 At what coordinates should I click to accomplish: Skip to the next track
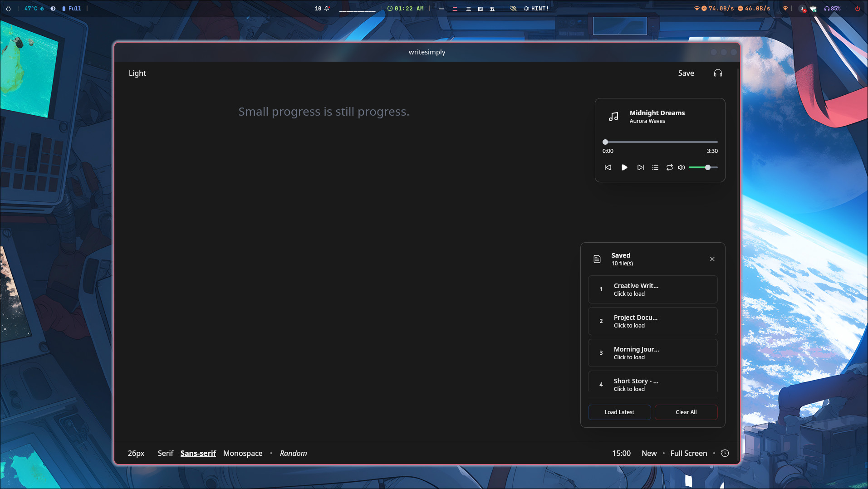(x=640, y=167)
